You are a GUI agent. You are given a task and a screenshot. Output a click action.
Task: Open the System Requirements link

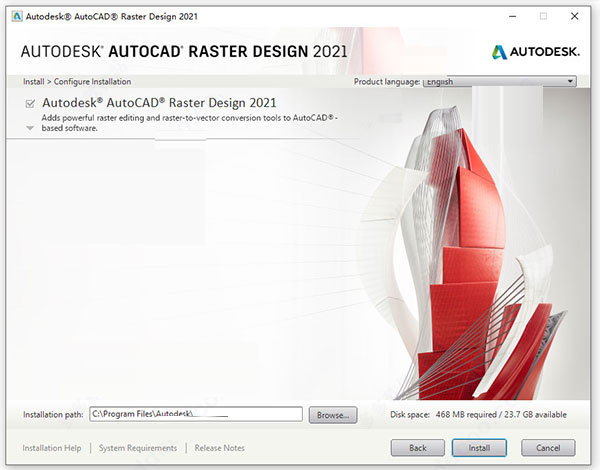tap(138, 448)
